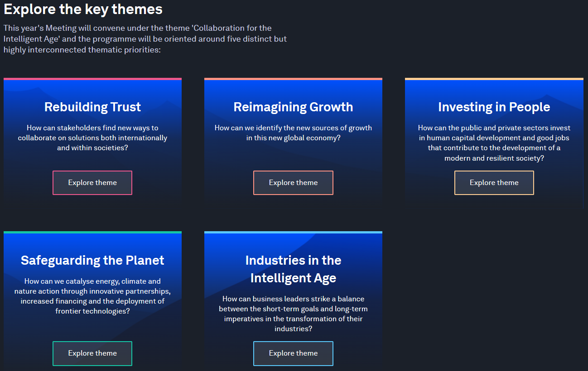This screenshot has height=371, width=588.
Task: Select the Safeguarding the Planet card heading
Action: tap(92, 260)
